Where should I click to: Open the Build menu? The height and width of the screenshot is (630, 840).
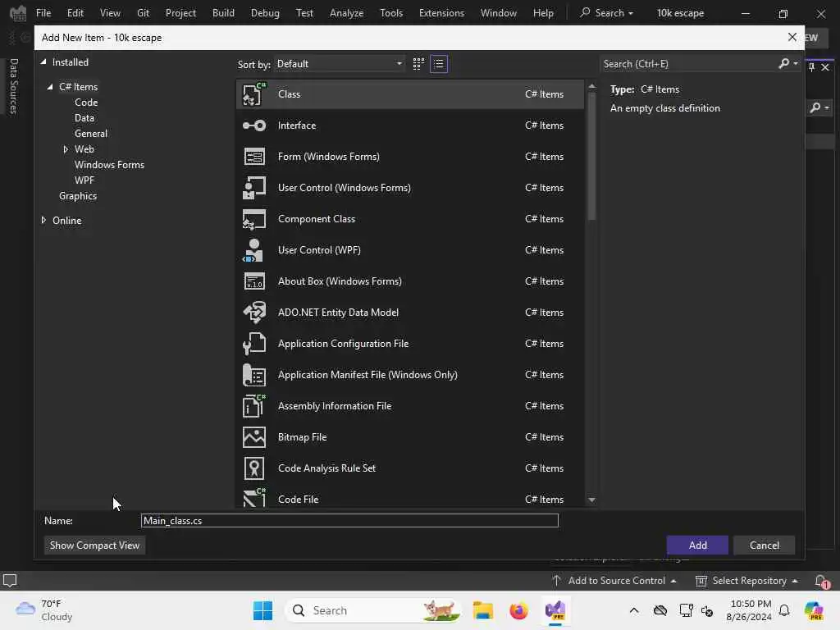click(x=223, y=13)
